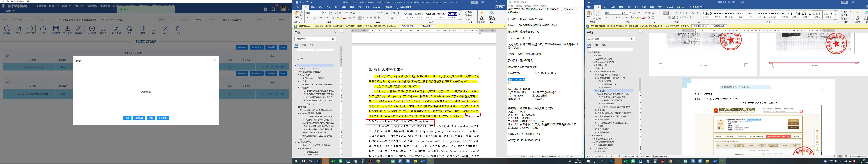
Task: Toggle subscript in the 早早-投标文件 Word window
Action: pos(623,18)
